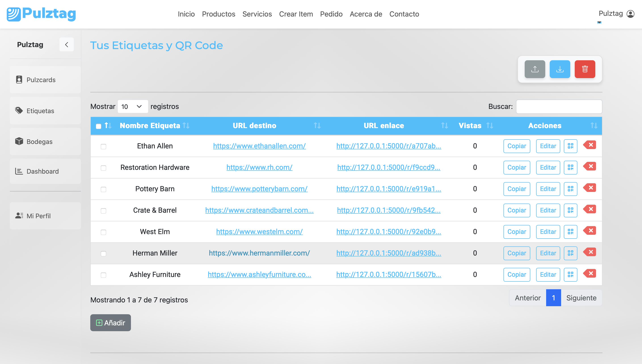Click the Pulztag logo

[41, 14]
